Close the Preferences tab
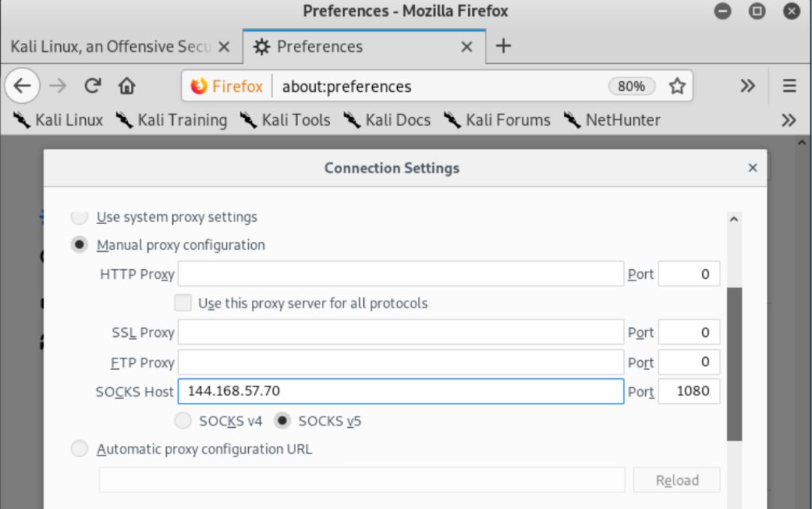 click(x=467, y=47)
